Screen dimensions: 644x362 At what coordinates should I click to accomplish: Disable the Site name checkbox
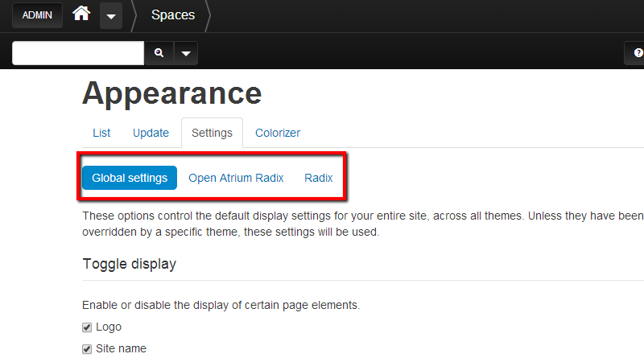[87, 349]
